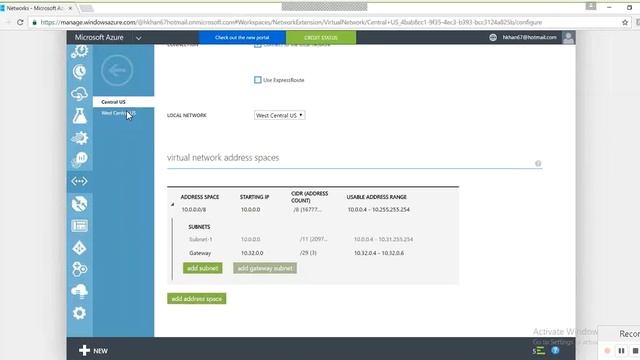Click the globe language icon in header
640x360 pixels.
pos(493,38)
